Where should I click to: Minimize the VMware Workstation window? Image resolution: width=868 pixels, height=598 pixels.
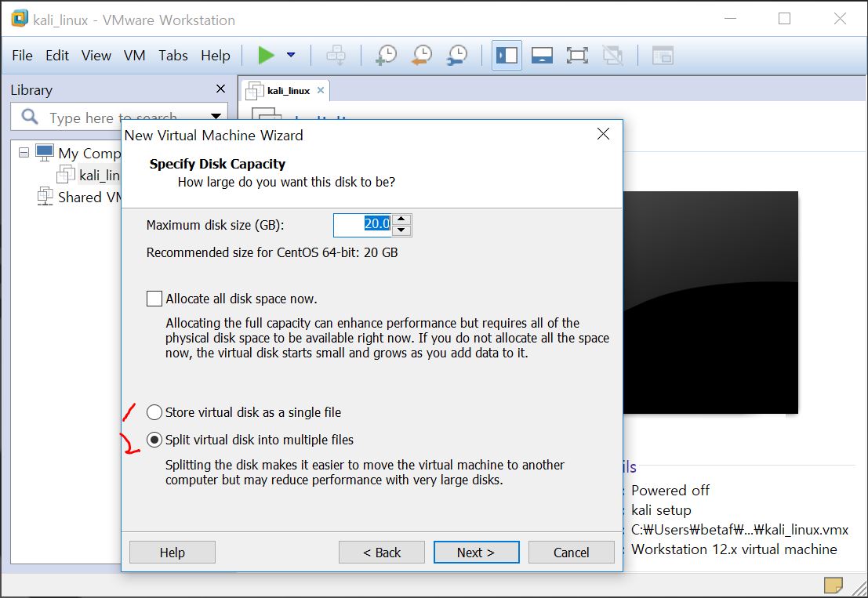click(731, 18)
